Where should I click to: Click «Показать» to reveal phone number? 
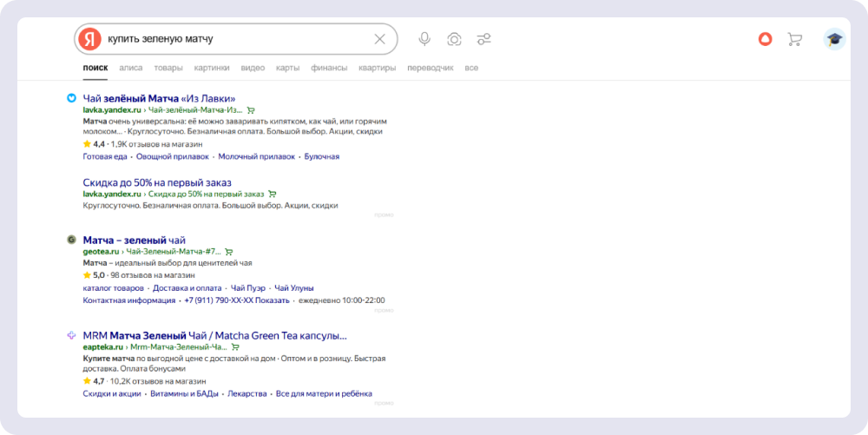pos(273,300)
